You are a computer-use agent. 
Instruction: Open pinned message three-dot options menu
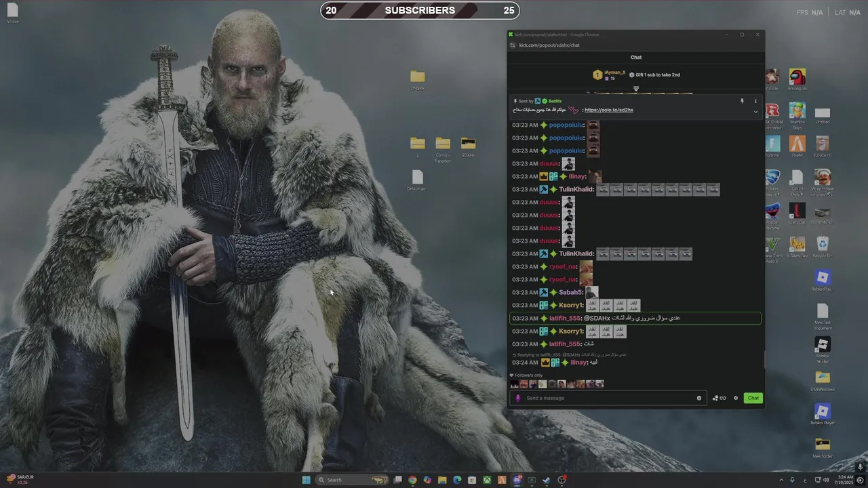(755, 101)
